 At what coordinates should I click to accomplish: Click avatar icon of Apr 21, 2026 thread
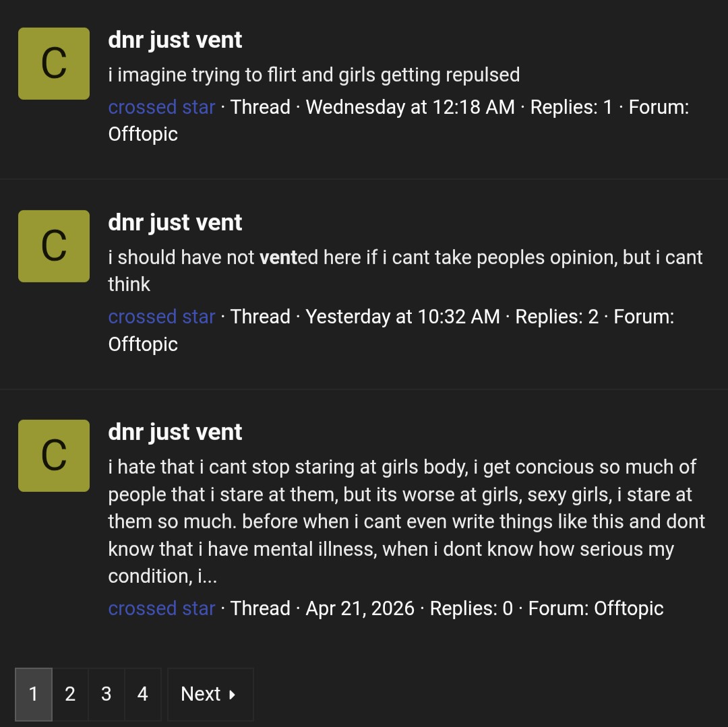[x=54, y=455]
